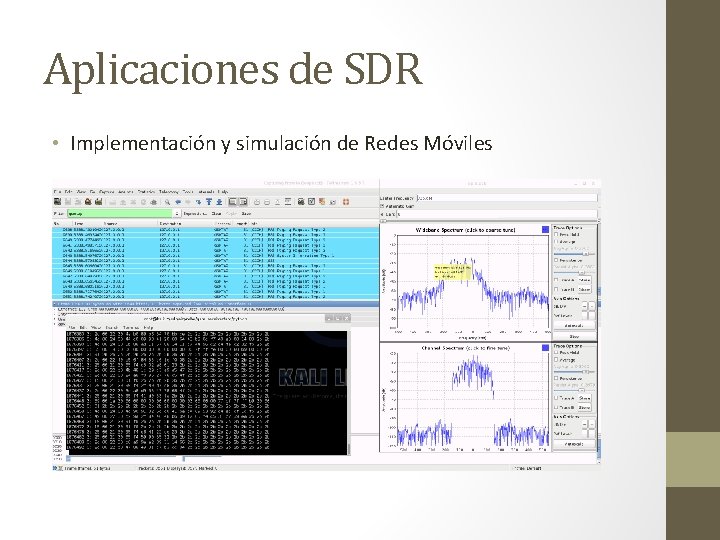The height and width of the screenshot is (540, 720).
Task: Click expert info icon in Wireshark status bar
Action: [x=55, y=468]
